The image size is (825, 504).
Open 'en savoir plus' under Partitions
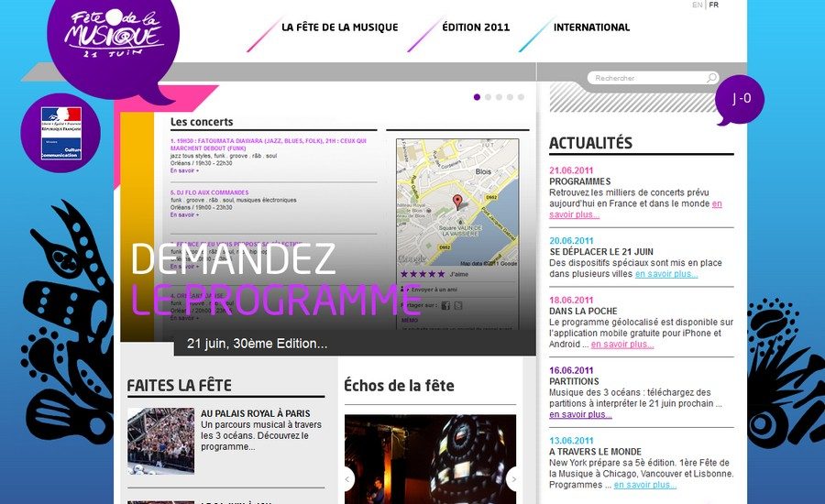(x=580, y=414)
